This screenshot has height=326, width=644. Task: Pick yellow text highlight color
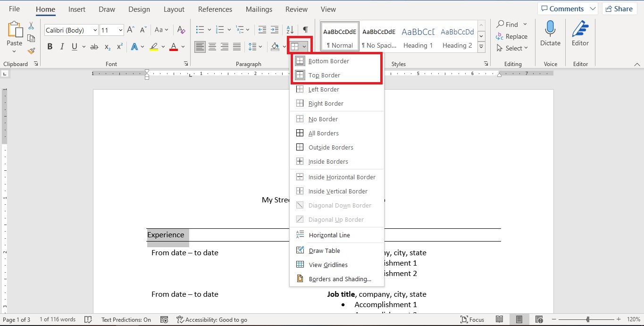click(x=153, y=47)
